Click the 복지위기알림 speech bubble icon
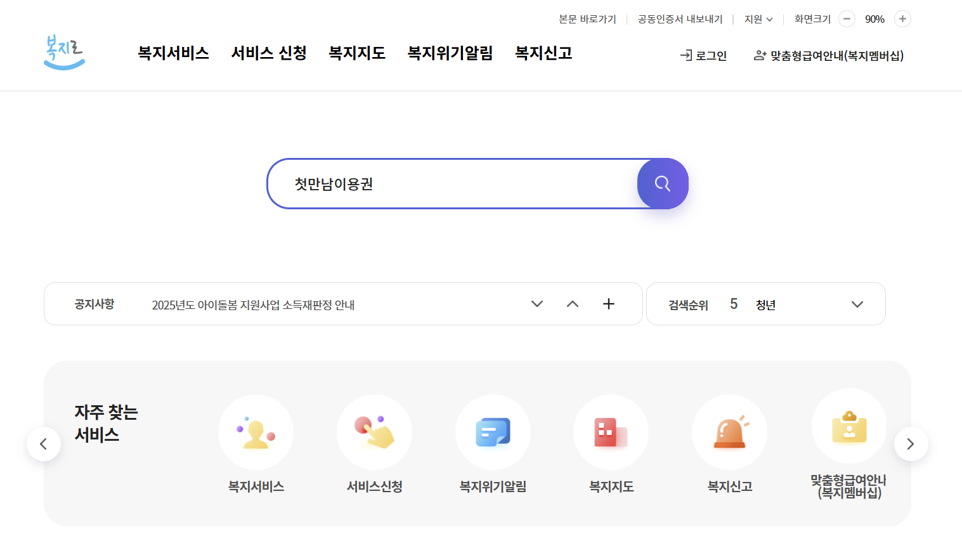 (493, 432)
